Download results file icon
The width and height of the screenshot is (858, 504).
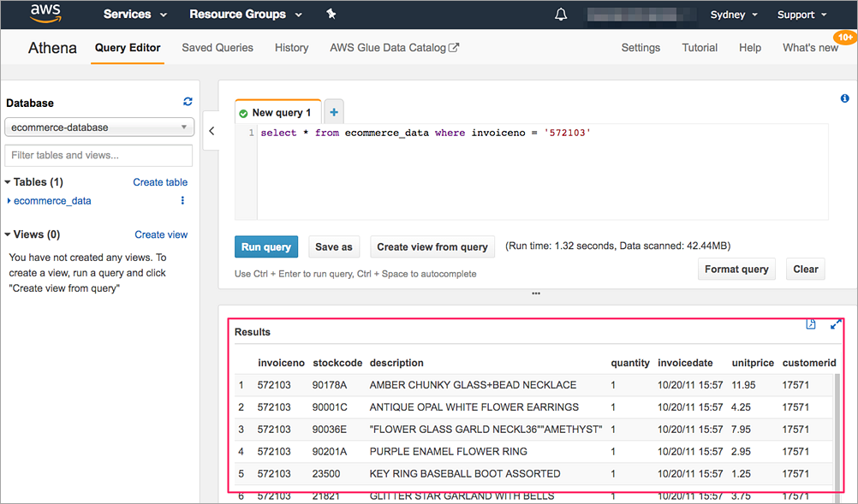[811, 324]
